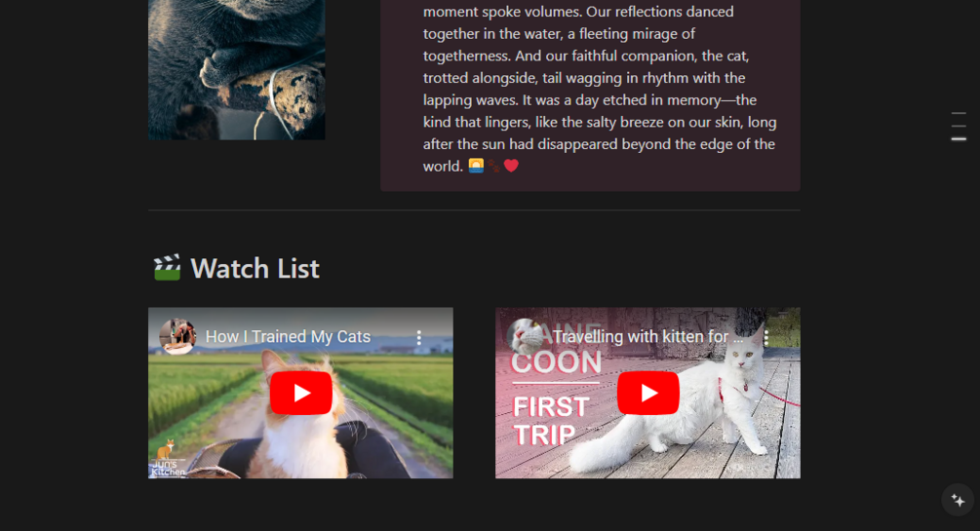Click the Jun's Kitchen watermark logo
Viewport: 980px width, 531px height.
(x=168, y=459)
